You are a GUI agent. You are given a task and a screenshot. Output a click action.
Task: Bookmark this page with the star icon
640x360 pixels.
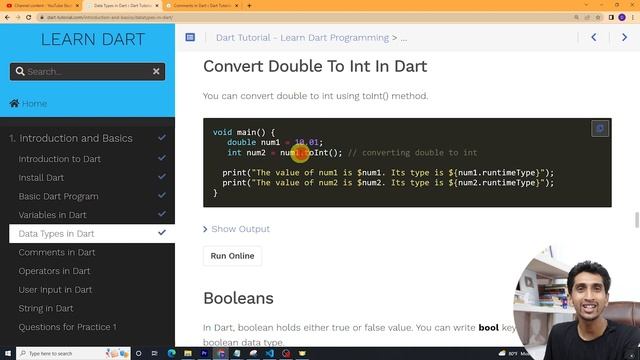[598, 18]
